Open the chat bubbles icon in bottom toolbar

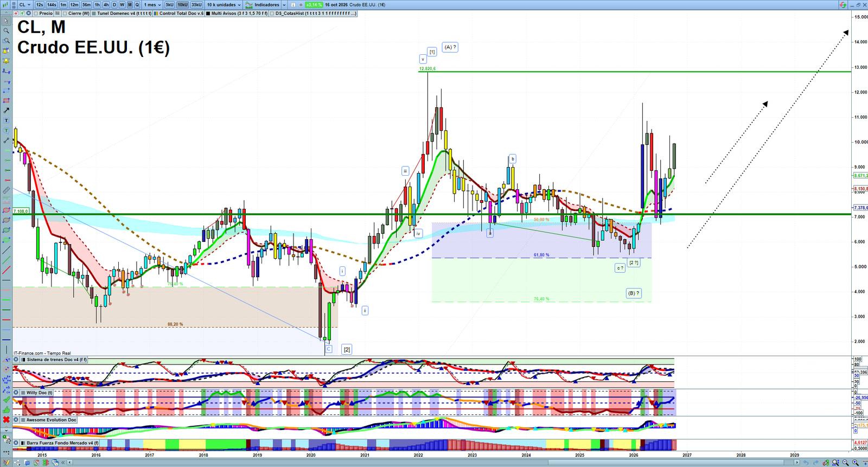coord(26,463)
